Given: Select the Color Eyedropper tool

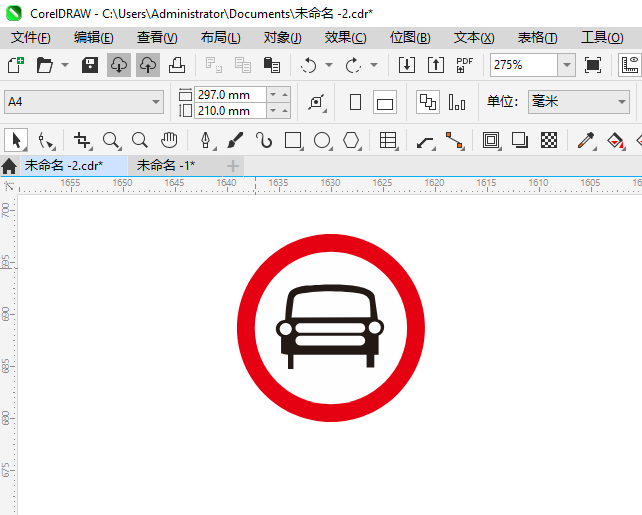Looking at the screenshot, I should click(586, 140).
